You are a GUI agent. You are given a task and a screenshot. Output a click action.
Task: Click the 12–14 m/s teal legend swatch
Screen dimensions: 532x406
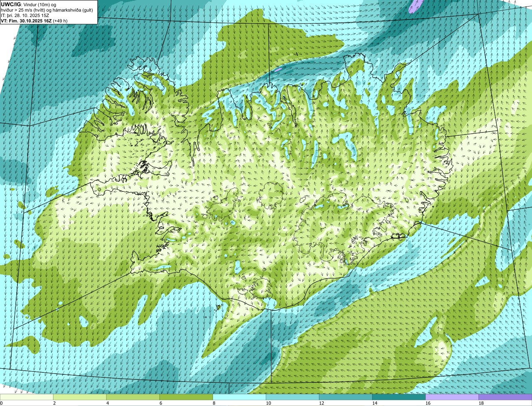tap(346, 397)
